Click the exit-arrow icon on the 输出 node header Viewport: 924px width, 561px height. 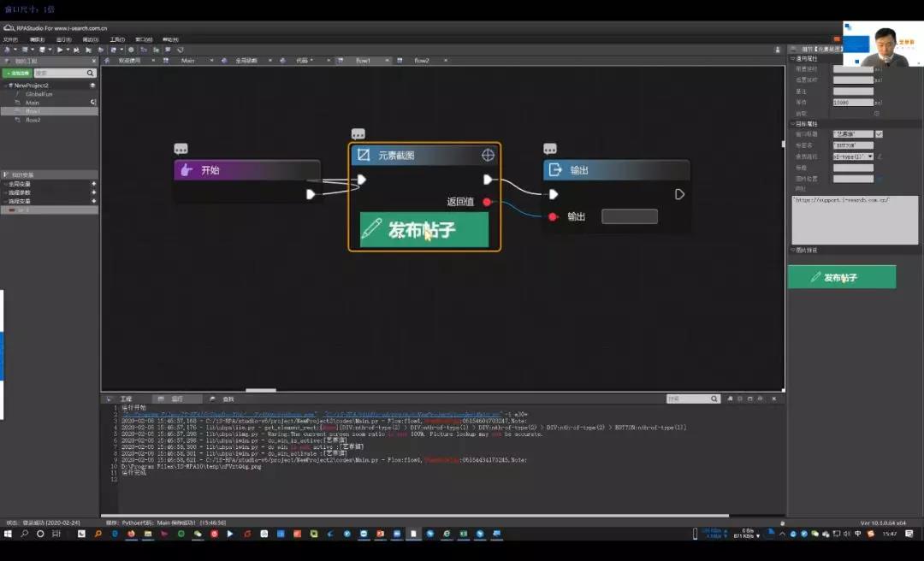[554, 170]
